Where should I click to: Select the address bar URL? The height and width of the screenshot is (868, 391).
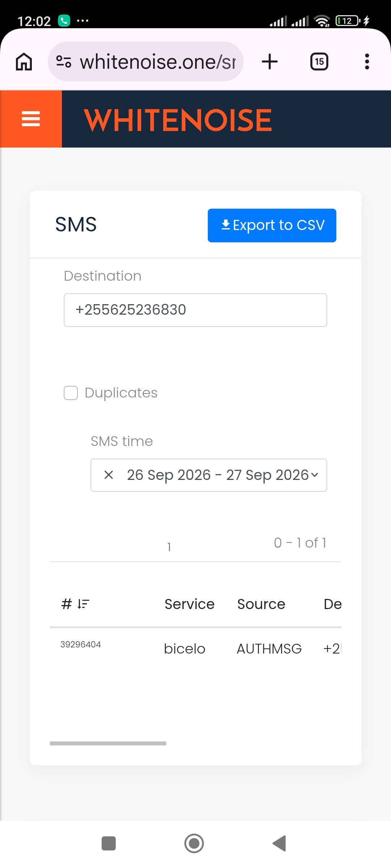(158, 61)
